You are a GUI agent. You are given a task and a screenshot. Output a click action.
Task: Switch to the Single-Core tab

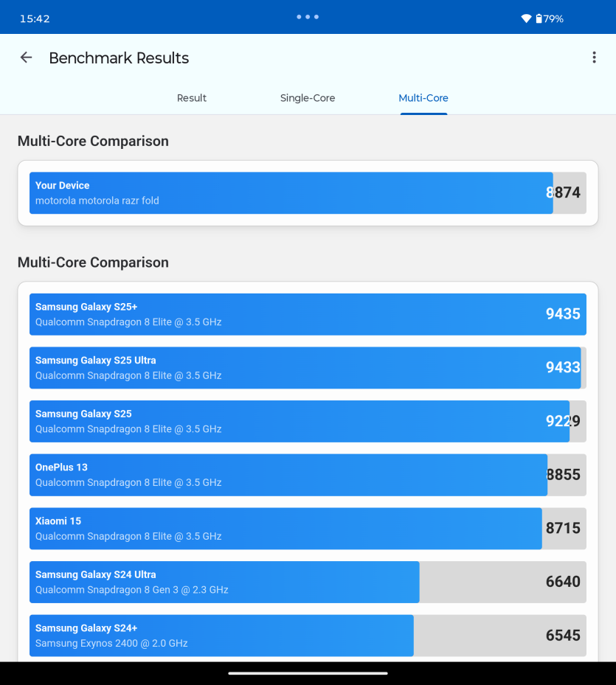[308, 98]
